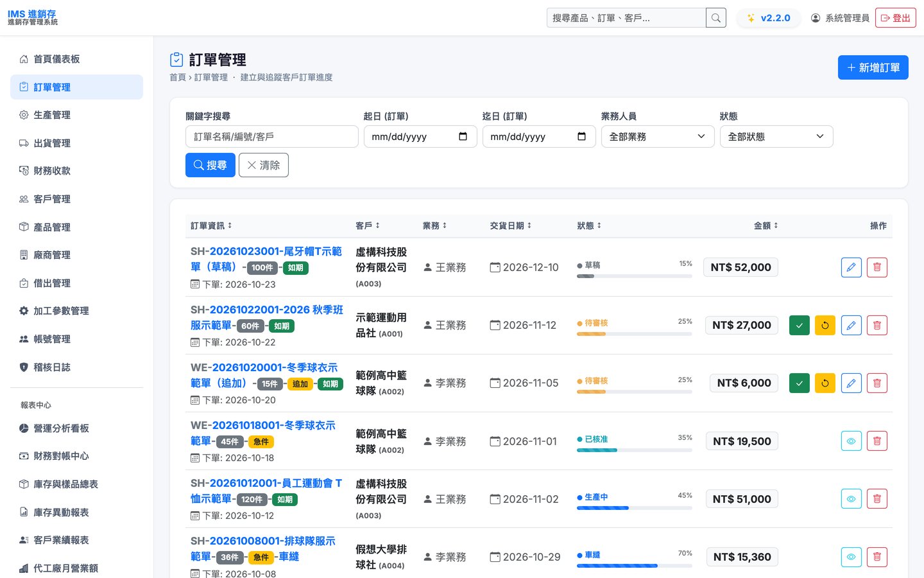Open the 出貨管理 truck sidebar item
The height and width of the screenshot is (578, 924).
[76, 143]
